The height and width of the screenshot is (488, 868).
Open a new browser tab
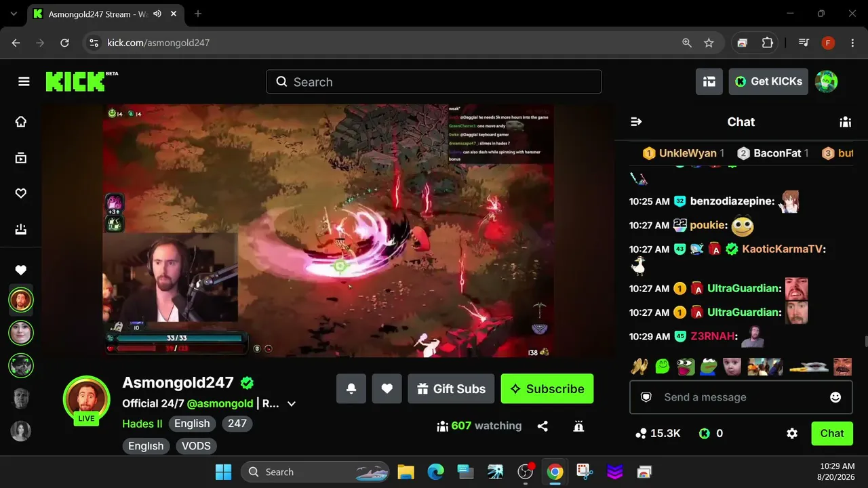pyautogui.click(x=198, y=14)
